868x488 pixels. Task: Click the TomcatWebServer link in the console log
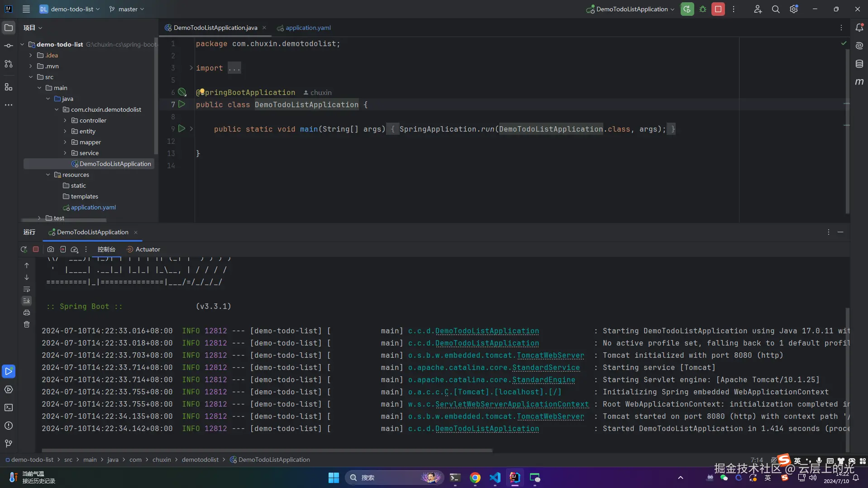tap(550, 355)
